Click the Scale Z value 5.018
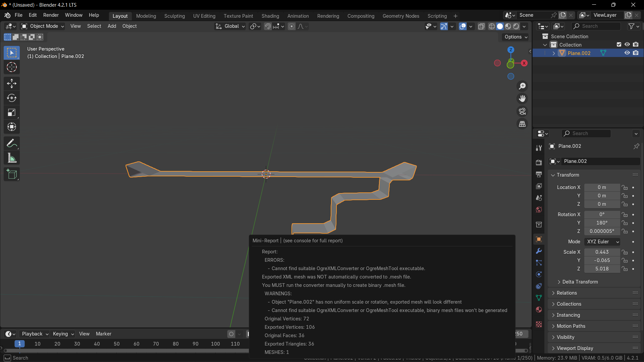644x362 pixels. click(x=602, y=269)
